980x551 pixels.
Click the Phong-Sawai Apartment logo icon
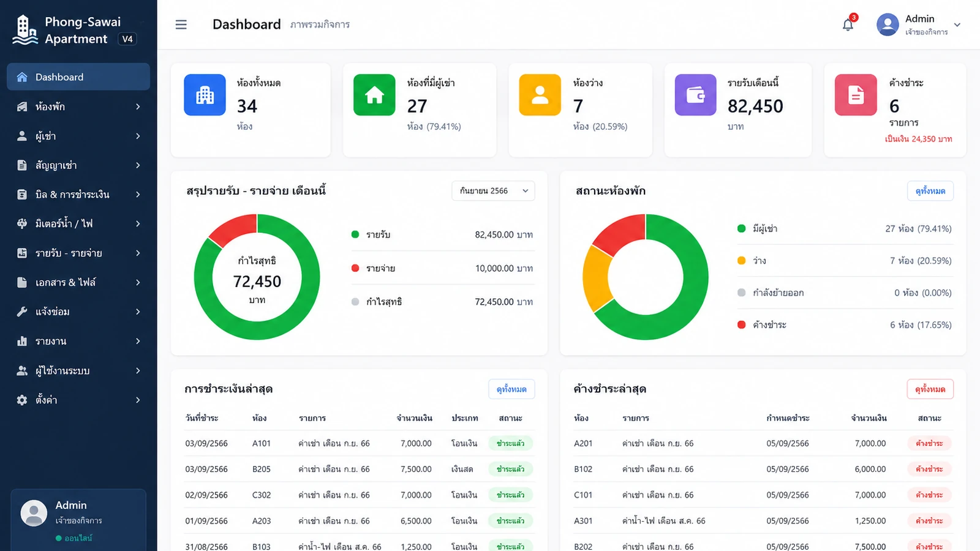[24, 31]
